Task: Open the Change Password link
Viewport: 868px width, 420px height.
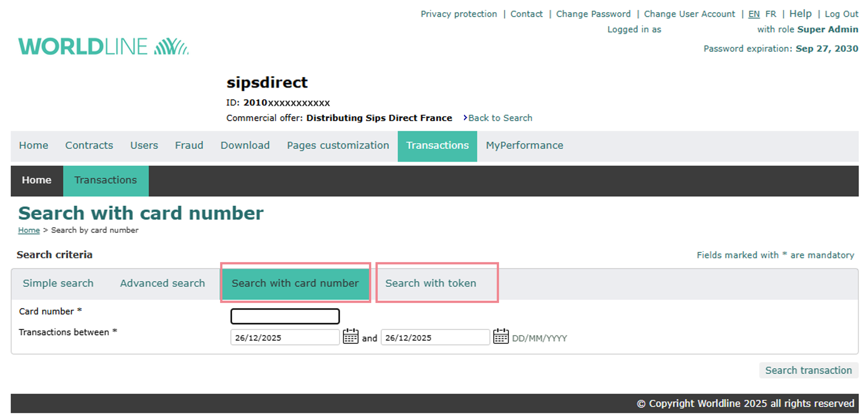Action: click(x=593, y=14)
